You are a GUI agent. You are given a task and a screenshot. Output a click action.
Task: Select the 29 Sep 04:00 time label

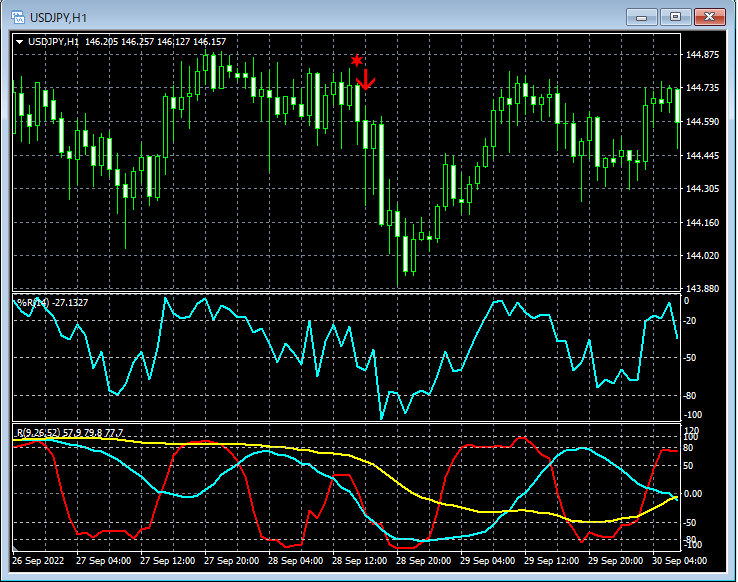[489, 561]
